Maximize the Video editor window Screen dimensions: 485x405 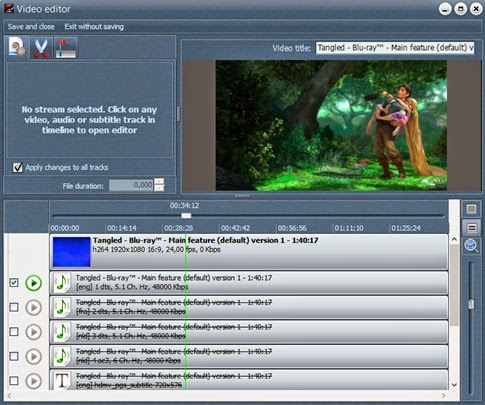pyautogui.click(x=461, y=9)
